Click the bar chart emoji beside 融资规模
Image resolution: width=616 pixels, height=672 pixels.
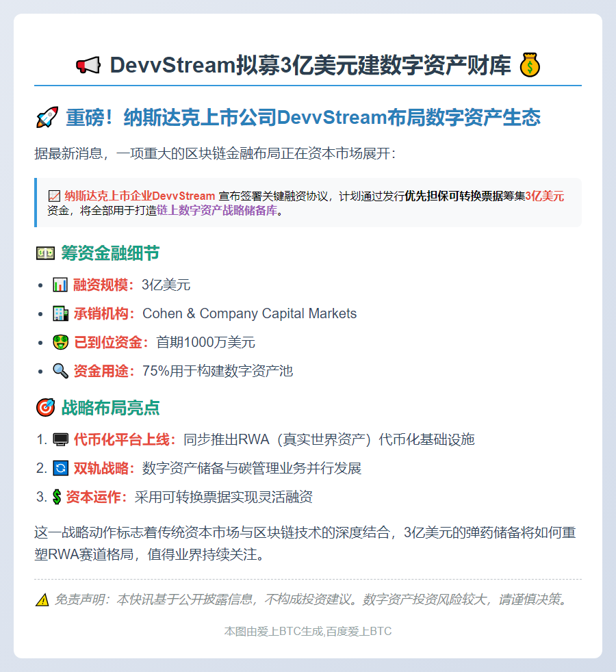(x=60, y=285)
